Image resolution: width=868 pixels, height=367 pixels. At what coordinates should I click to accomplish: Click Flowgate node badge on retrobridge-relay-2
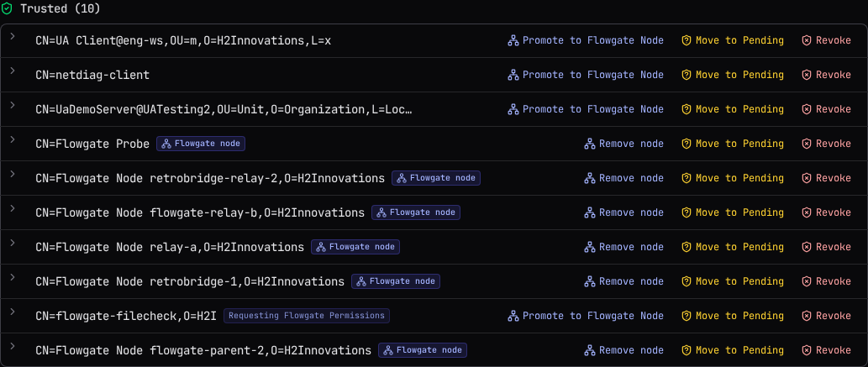[x=436, y=178]
